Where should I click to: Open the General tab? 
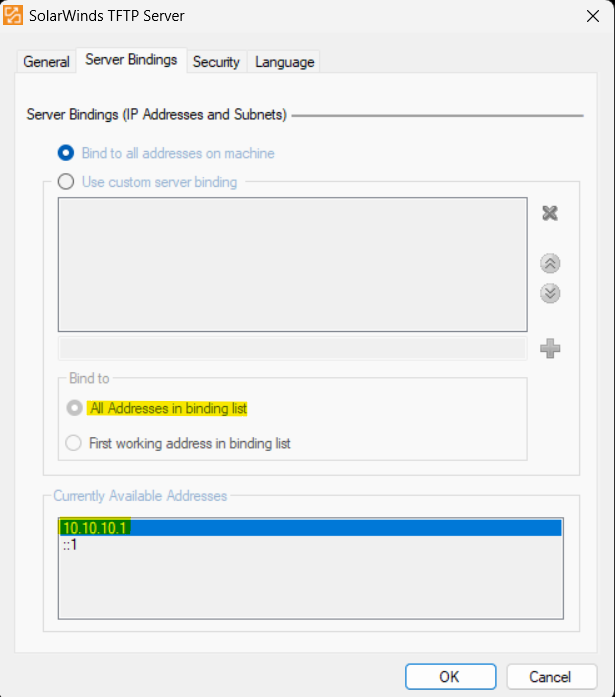click(x=47, y=62)
